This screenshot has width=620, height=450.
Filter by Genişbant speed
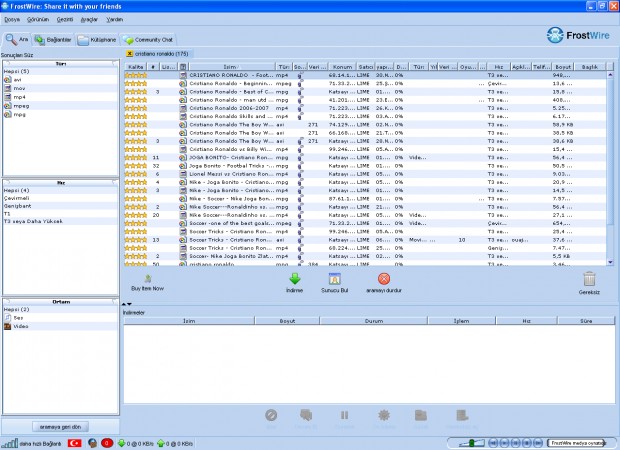click(60, 206)
